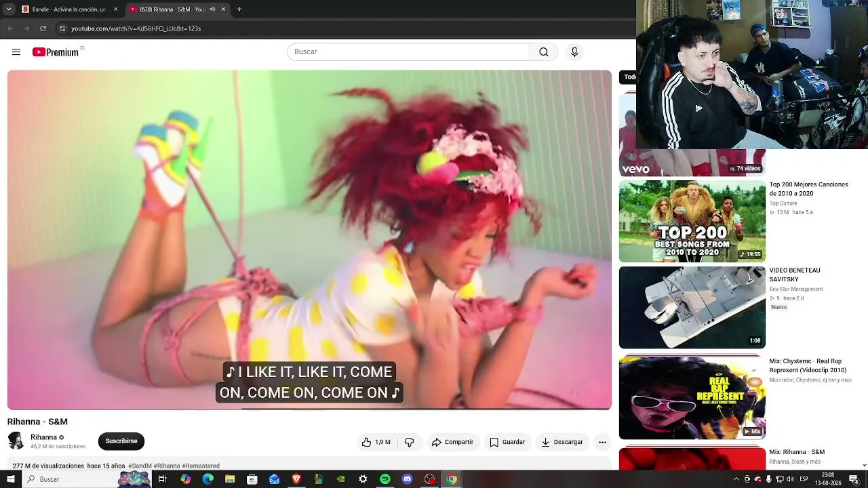This screenshot has height=488, width=868.
Task: Open a new browser tab
Action: coord(239,9)
